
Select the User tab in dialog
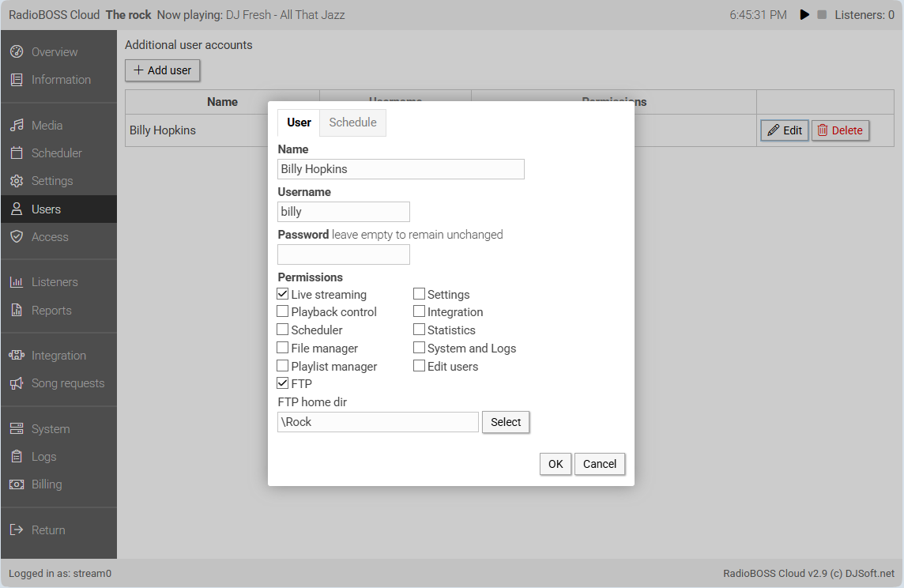pyautogui.click(x=299, y=122)
